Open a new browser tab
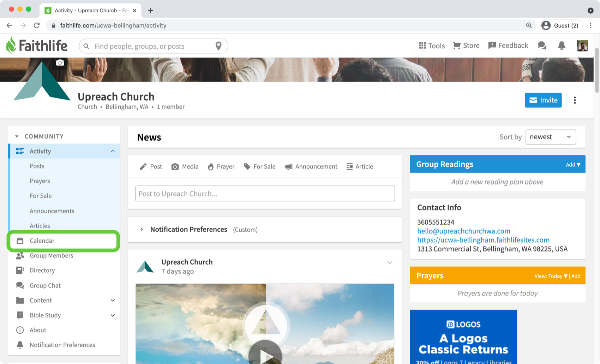The width and height of the screenshot is (600, 364). [151, 11]
